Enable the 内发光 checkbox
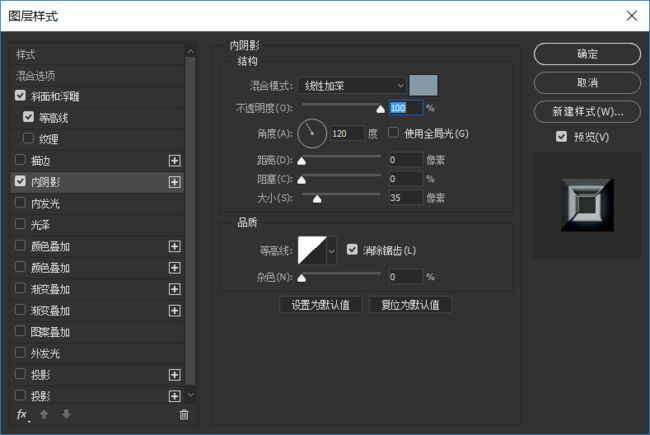 coord(20,203)
